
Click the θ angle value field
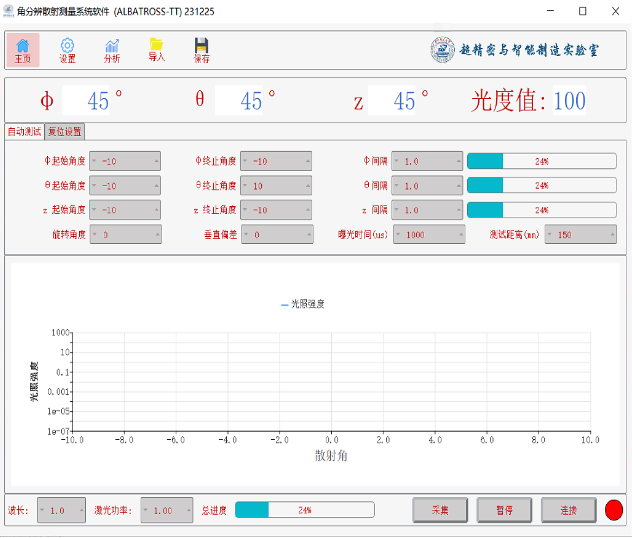tap(239, 100)
